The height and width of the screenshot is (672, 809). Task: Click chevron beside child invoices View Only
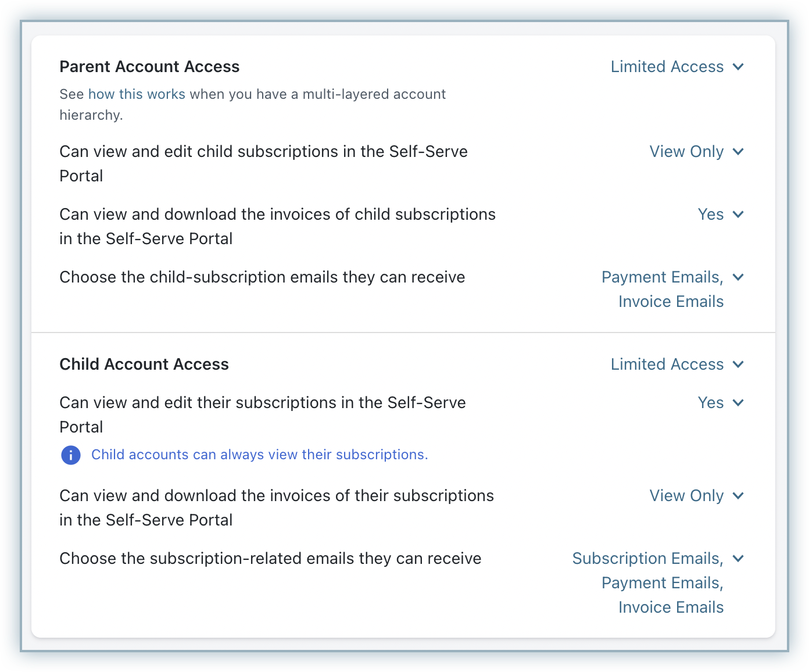[x=738, y=496]
